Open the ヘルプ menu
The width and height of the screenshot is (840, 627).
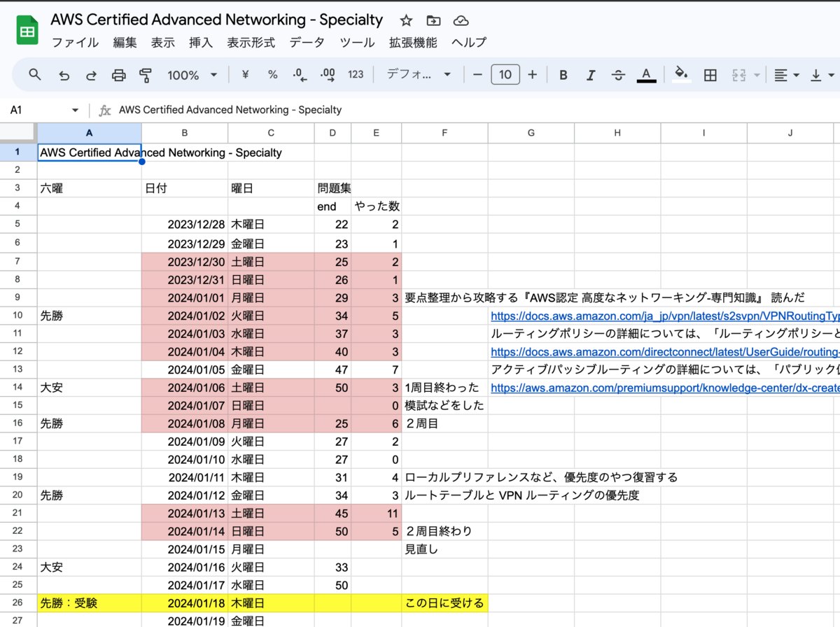pyautogui.click(x=469, y=42)
